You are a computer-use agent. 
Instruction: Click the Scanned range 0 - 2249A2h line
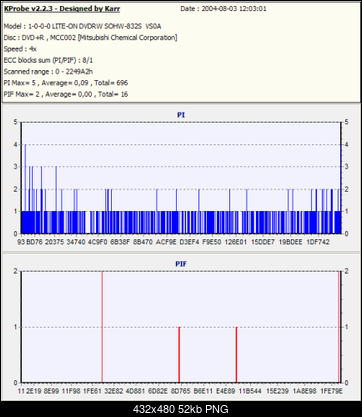[x=48, y=71]
